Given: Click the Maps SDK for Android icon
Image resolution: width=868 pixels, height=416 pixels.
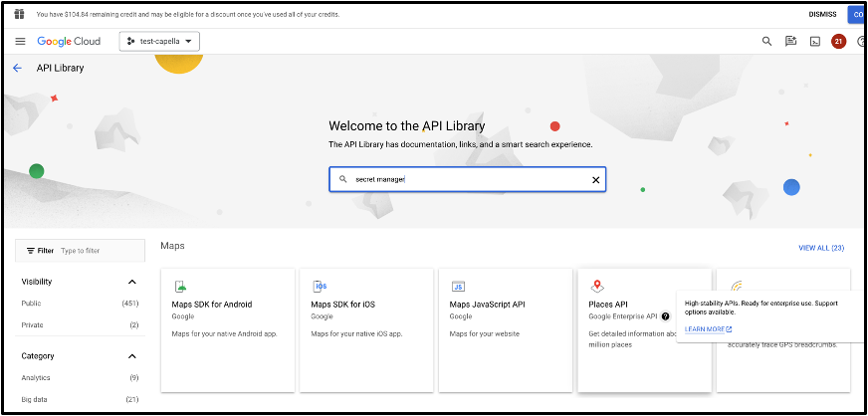Looking at the screenshot, I should (180, 286).
